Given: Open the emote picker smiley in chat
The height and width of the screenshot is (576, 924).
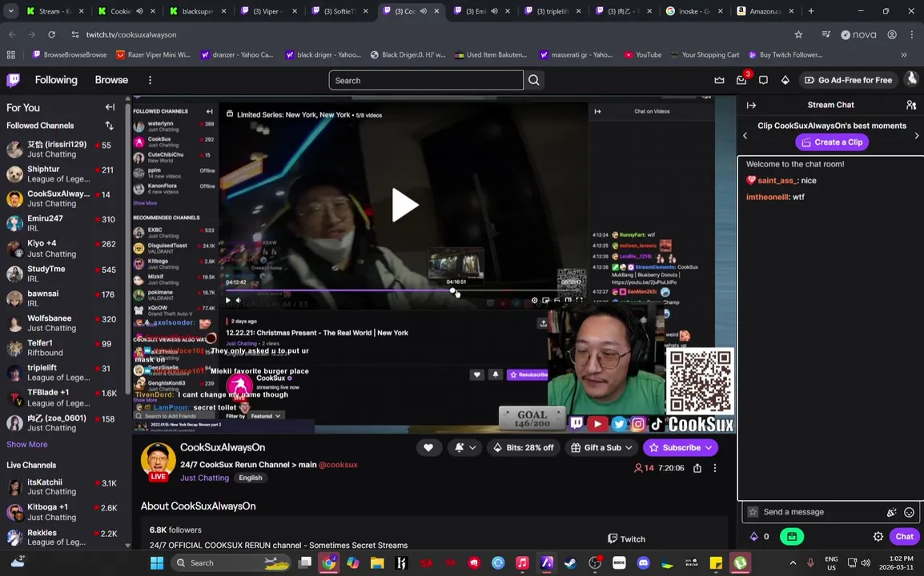Looking at the screenshot, I should [909, 512].
